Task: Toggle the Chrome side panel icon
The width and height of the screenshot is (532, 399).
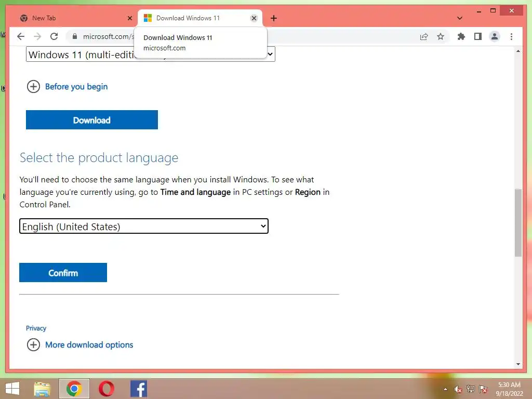Action: (x=478, y=36)
